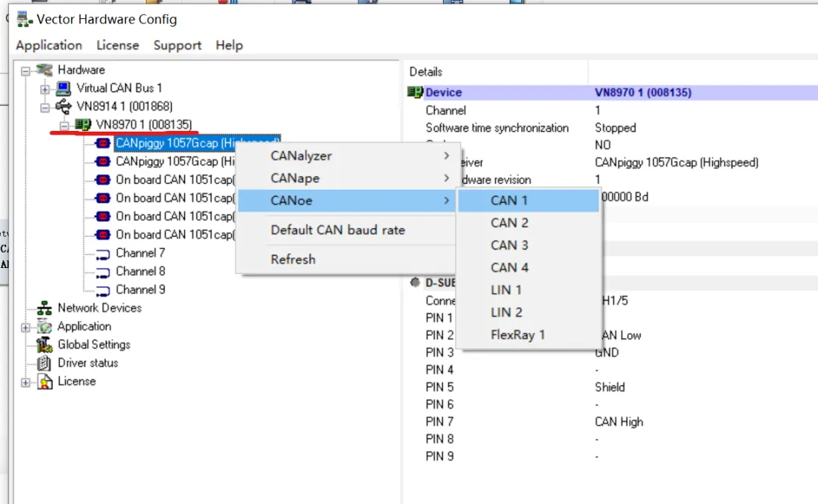818x504 pixels.
Task: Open the Help menu
Action: [229, 45]
